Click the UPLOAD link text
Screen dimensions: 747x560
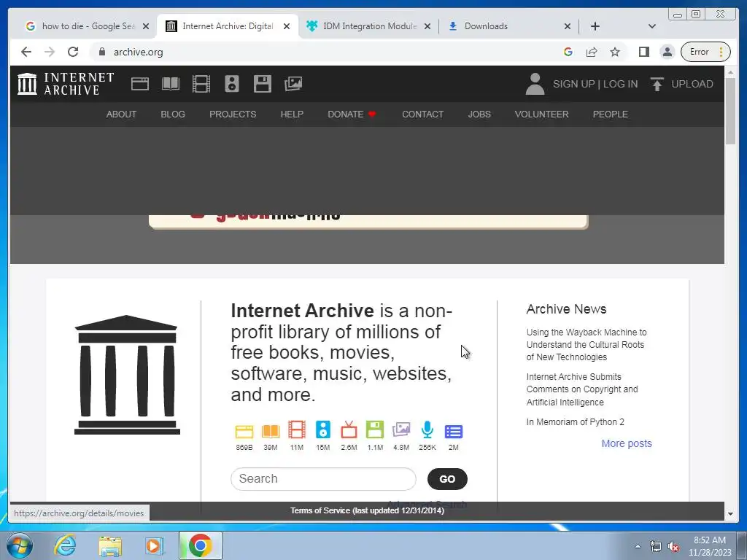coord(692,84)
